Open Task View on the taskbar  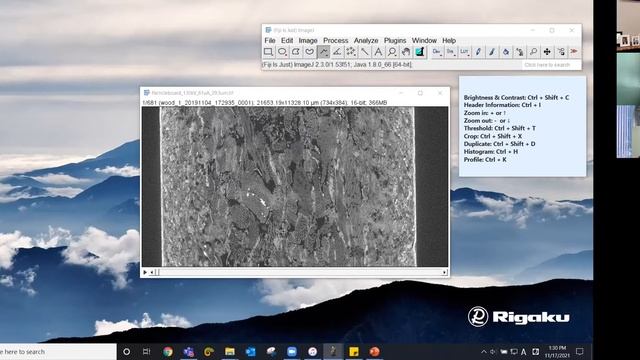coord(147,351)
